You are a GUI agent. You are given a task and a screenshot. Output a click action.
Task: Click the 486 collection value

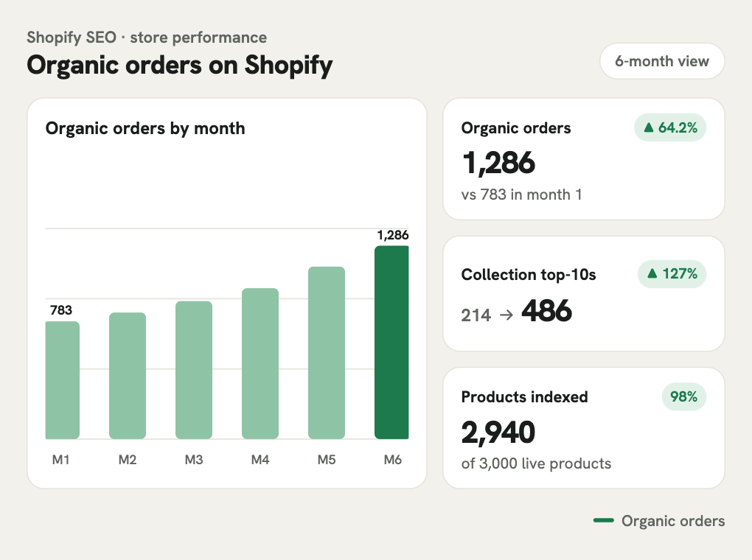[547, 311]
